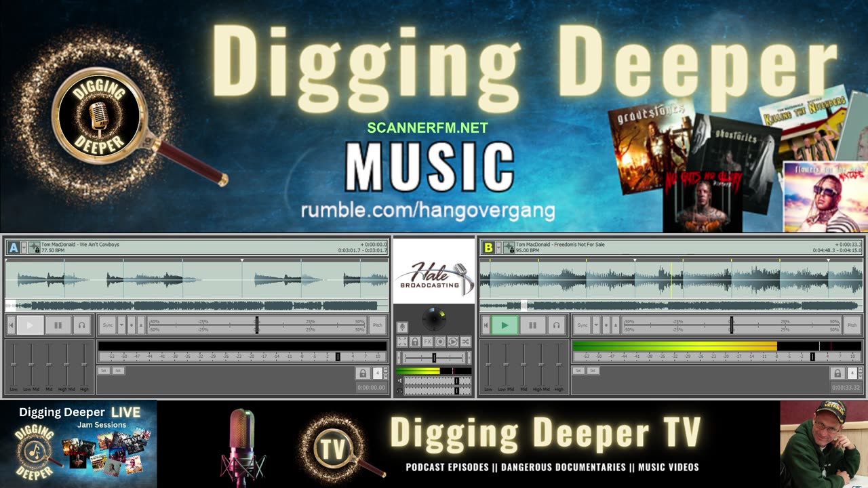Click Deck B overview waveform strip

coord(670,306)
